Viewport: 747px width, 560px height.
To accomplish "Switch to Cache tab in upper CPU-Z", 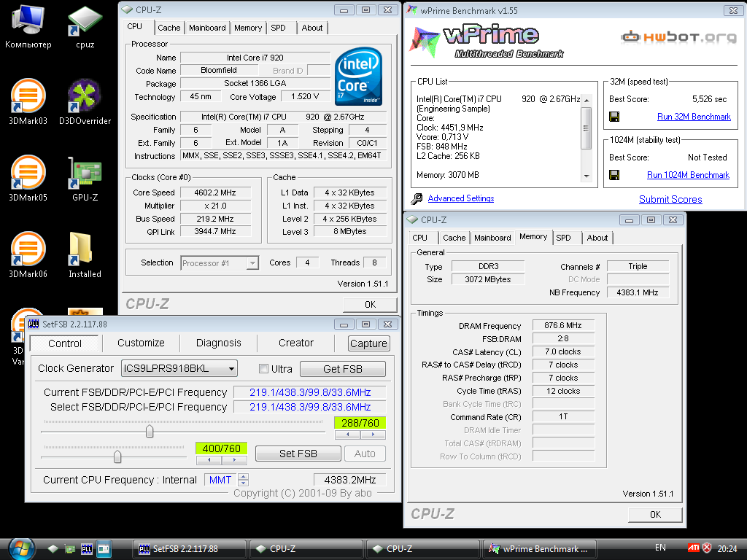I will (x=169, y=28).
